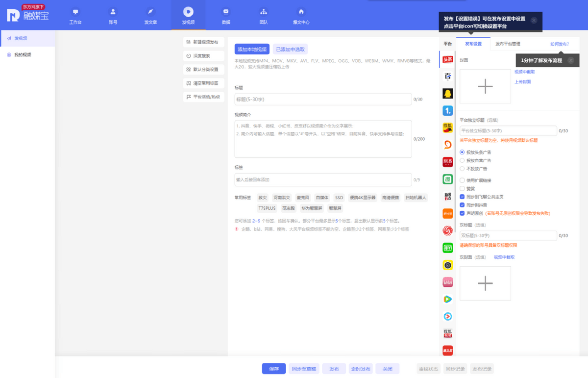
Task: Click the 添加本地视频 button
Action: [x=252, y=49]
